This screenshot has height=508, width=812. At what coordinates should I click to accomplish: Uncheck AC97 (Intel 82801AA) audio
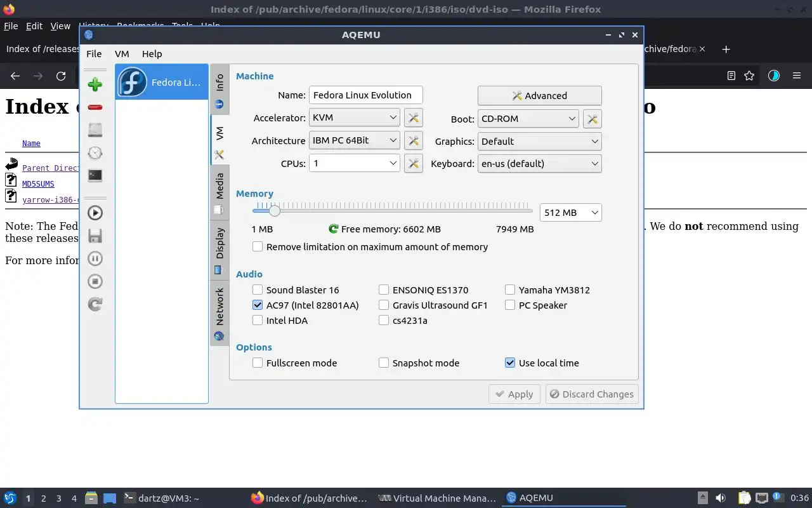305,305
